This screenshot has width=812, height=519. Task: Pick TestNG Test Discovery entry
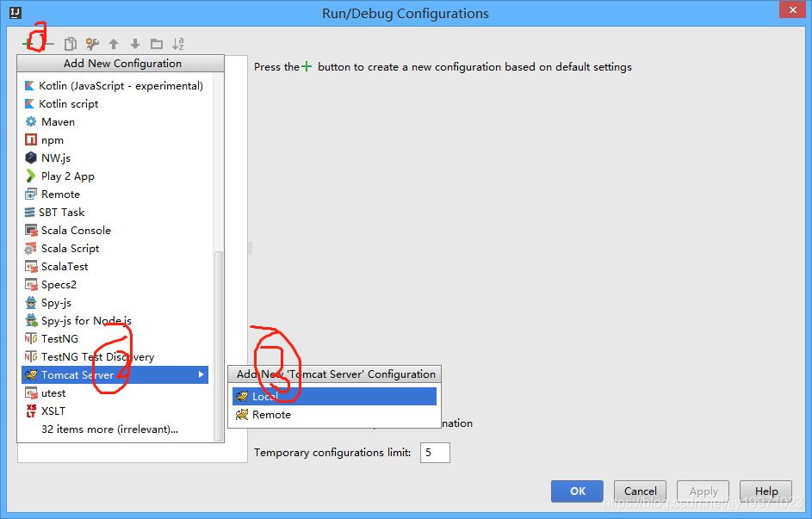115,357
